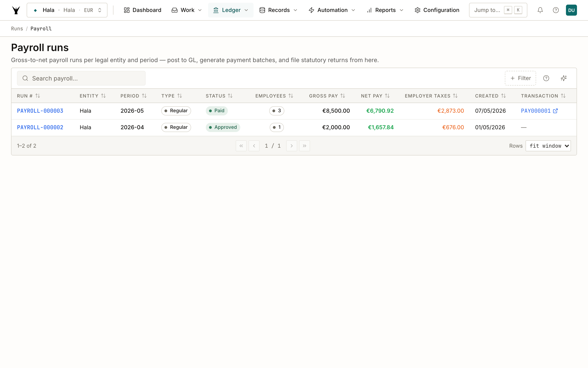Sort by Period column
The image size is (588, 368).
pos(133,96)
